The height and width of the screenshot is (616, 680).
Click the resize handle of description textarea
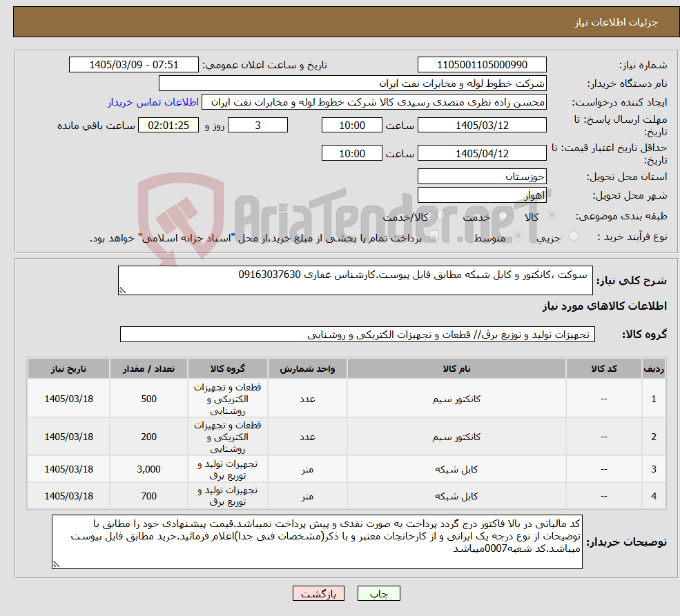(122, 290)
